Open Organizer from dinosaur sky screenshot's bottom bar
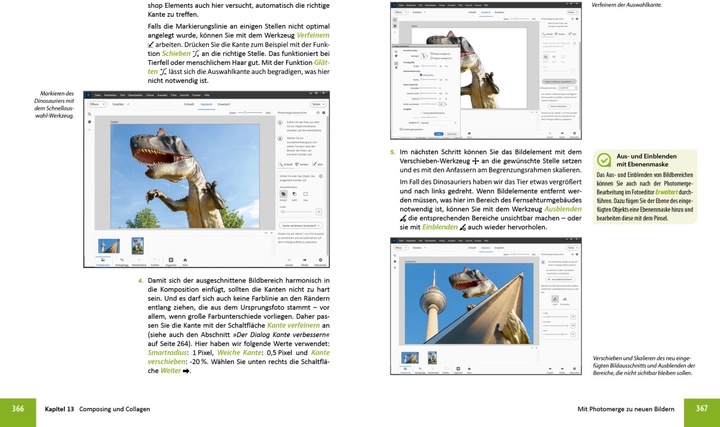Image resolution: width=720 pixels, height=427 pixels. (171, 262)
